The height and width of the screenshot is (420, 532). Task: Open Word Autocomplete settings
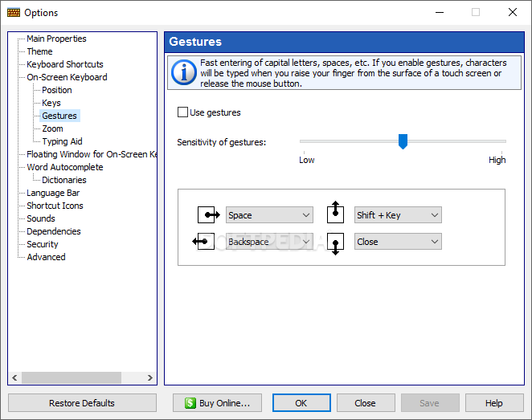pyautogui.click(x=65, y=167)
